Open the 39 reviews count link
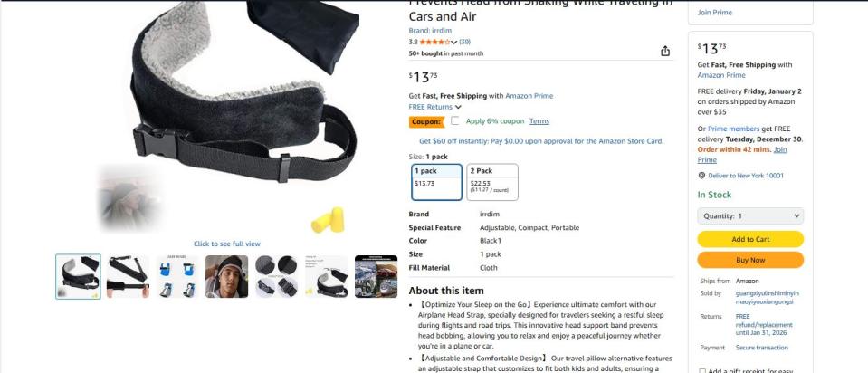Image resolution: width=868 pixels, height=373 pixels. coord(465,42)
